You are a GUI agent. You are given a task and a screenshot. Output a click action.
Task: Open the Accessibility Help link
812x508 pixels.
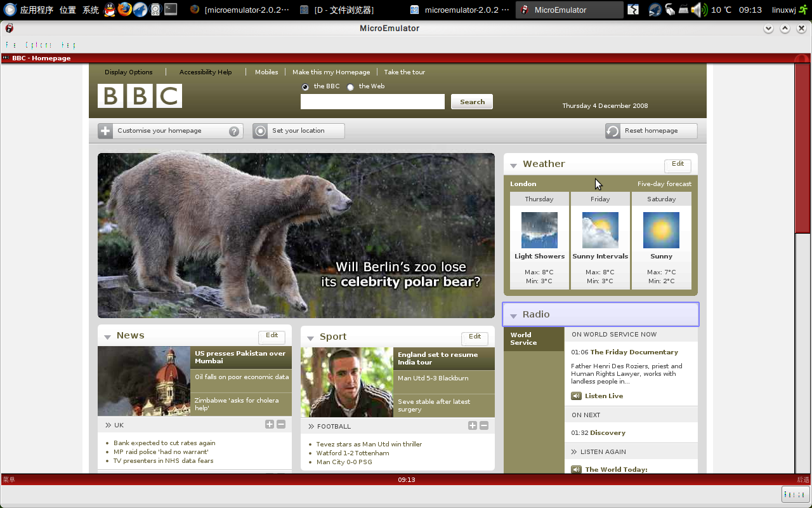[206, 72]
